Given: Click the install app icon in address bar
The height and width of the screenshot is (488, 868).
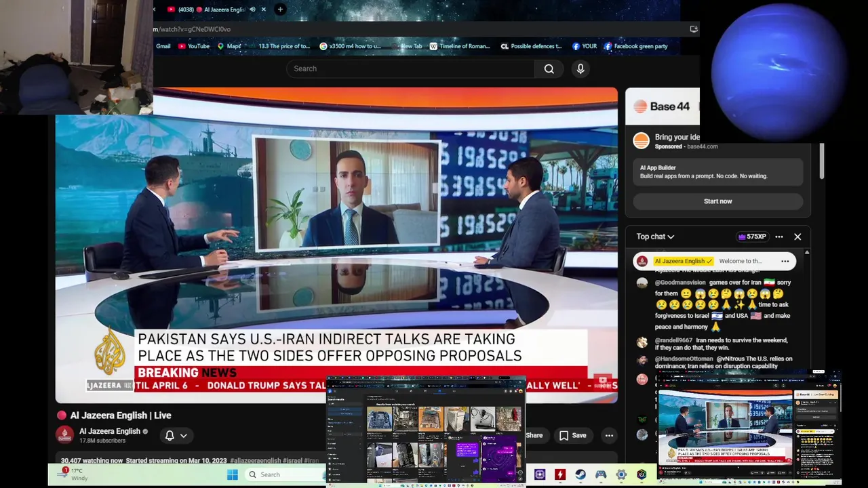Looking at the screenshot, I should 693,29.
